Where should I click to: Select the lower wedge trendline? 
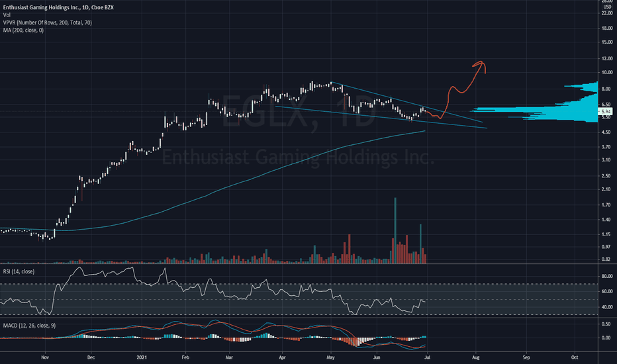(381, 117)
